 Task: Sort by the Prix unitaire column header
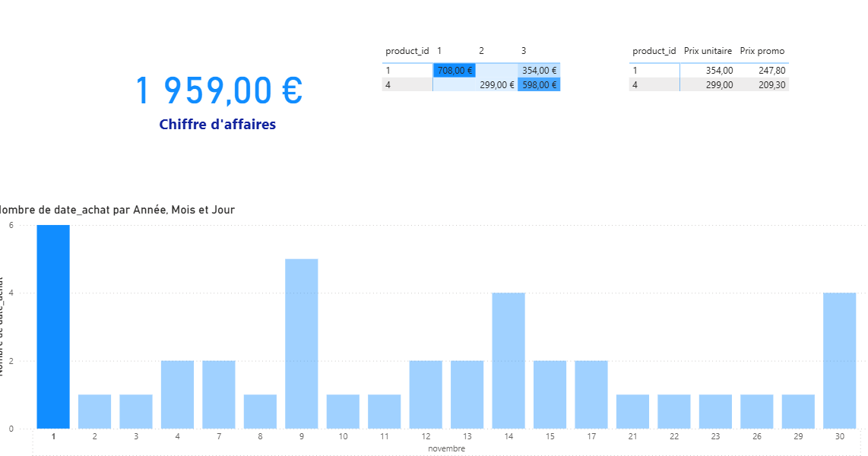tap(708, 51)
